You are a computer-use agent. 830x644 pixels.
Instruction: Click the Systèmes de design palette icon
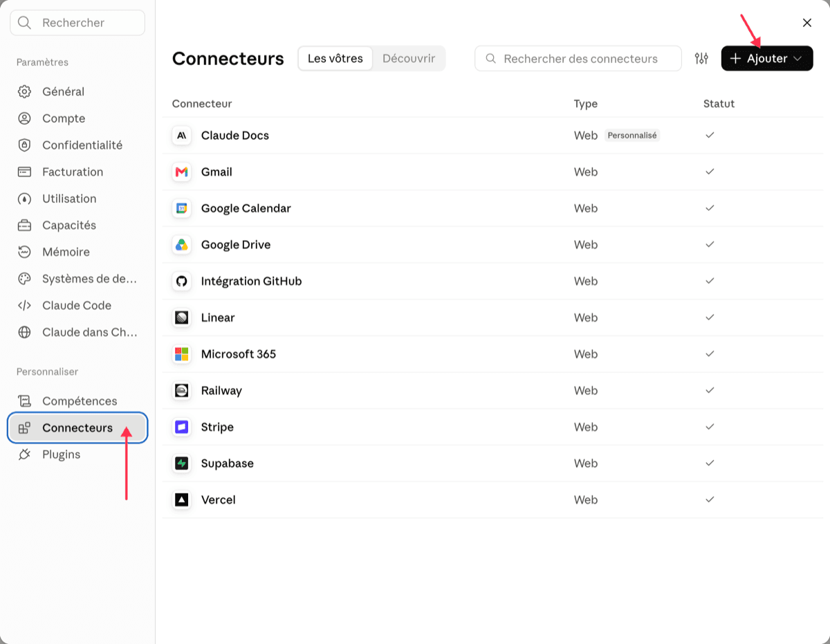tap(24, 279)
